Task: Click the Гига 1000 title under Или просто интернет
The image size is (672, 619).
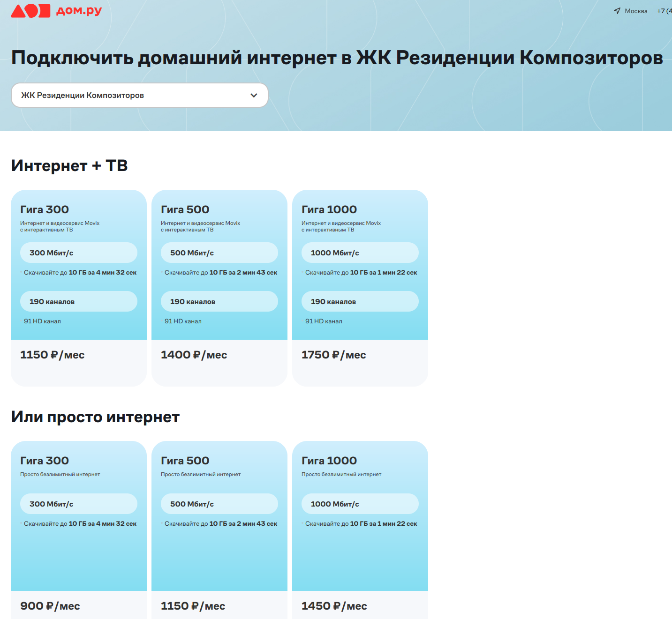Action: click(x=329, y=461)
